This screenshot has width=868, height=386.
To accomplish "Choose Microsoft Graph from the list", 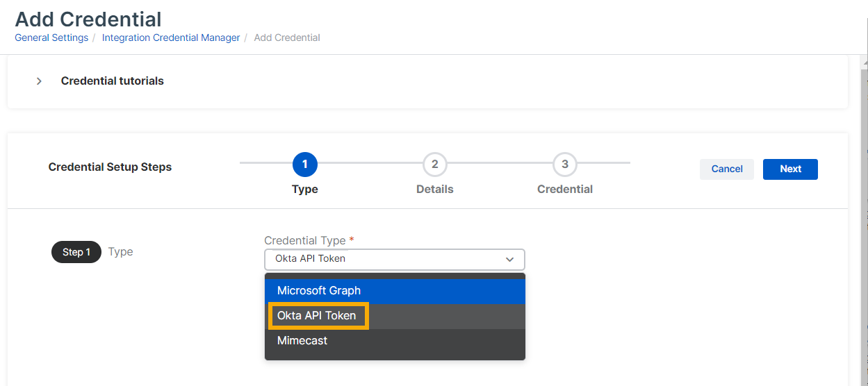I will tap(319, 290).
